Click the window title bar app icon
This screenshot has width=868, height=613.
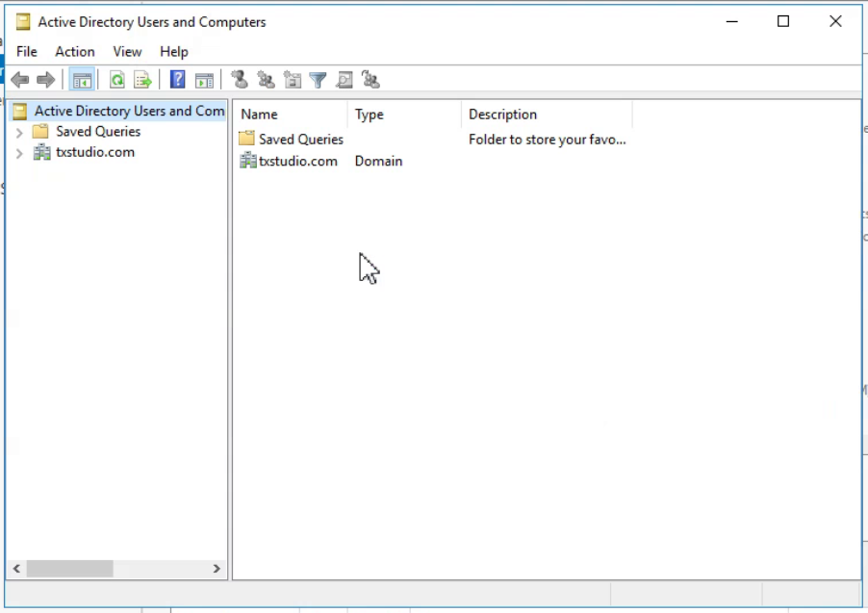click(23, 21)
